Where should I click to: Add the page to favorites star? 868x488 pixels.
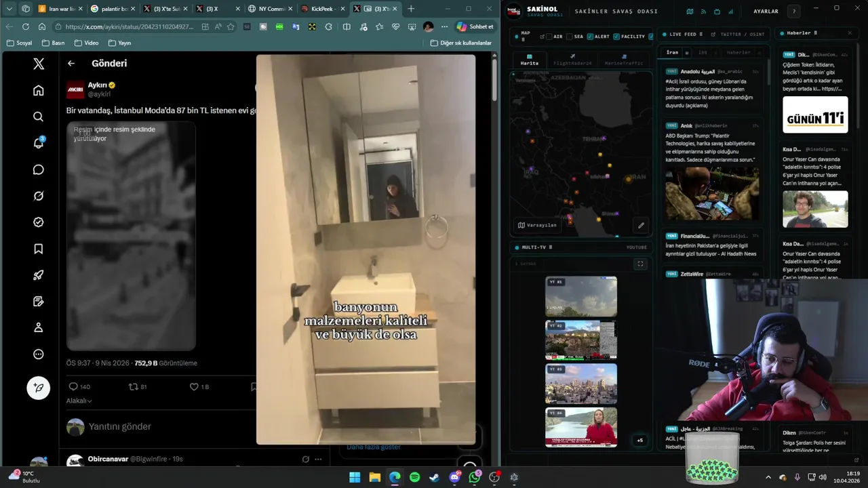(x=231, y=26)
